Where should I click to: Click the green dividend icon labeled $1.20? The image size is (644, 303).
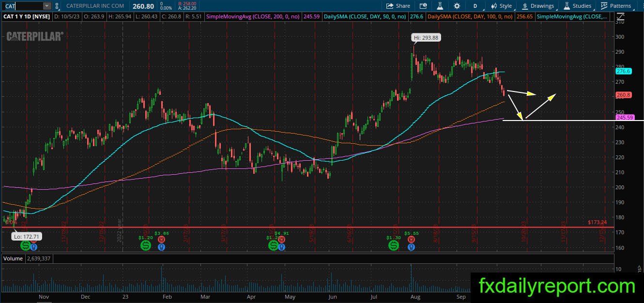[x=146, y=246]
